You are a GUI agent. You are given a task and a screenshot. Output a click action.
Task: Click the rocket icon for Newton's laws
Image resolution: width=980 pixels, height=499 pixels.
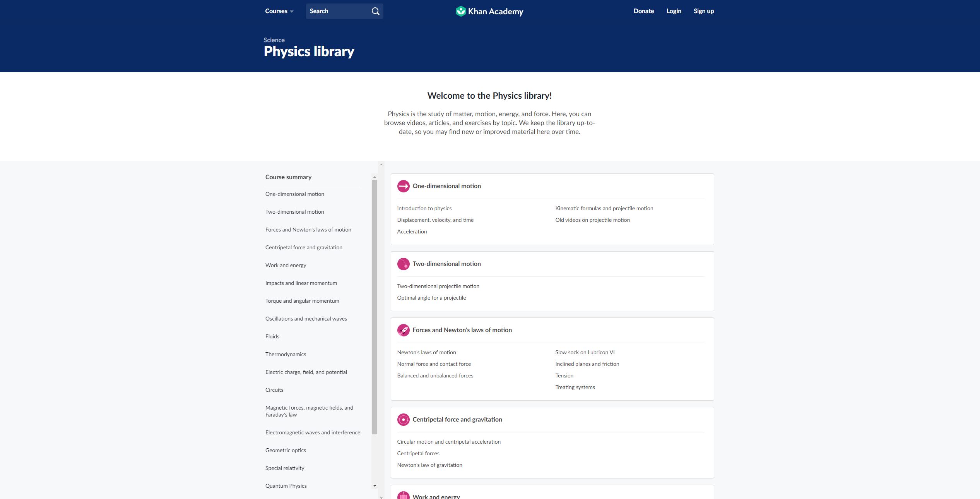coord(404,330)
